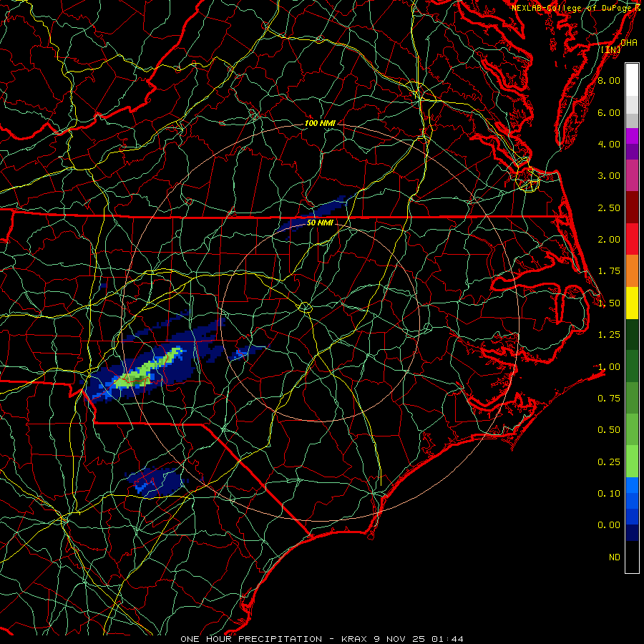Pick the pink legend swatch beside 3.00

pos(632,176)
